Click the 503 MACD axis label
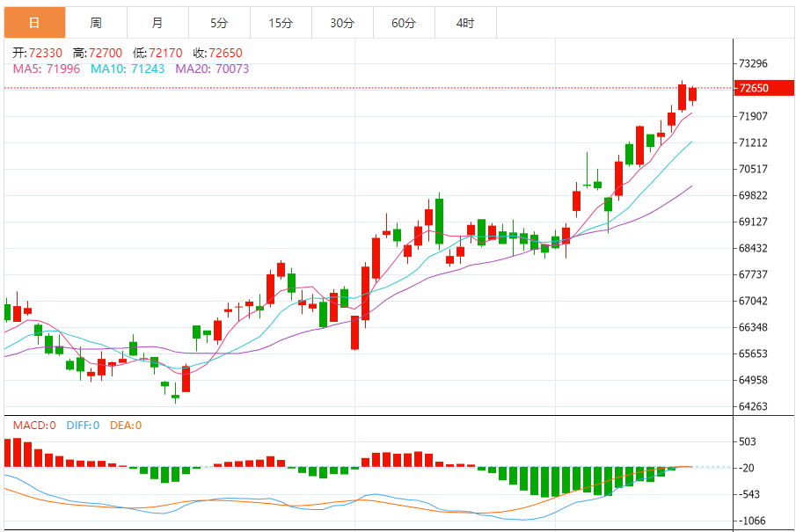 tap(748, 441)
